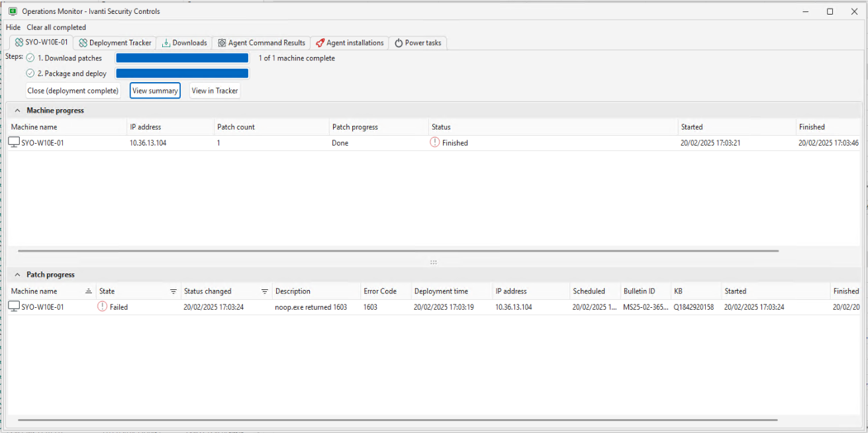Open the State column filter
This screenshot has width=868, height=433.
pos(173,291)
